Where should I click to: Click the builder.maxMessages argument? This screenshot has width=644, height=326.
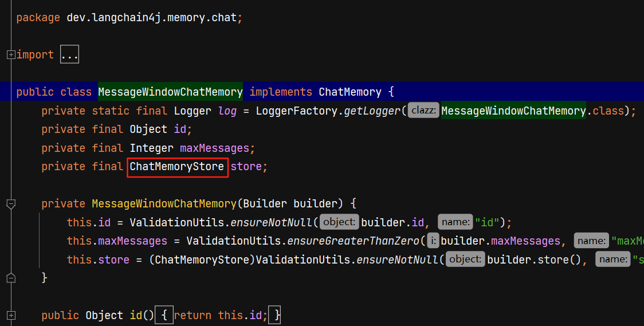(x=501, y=241)
